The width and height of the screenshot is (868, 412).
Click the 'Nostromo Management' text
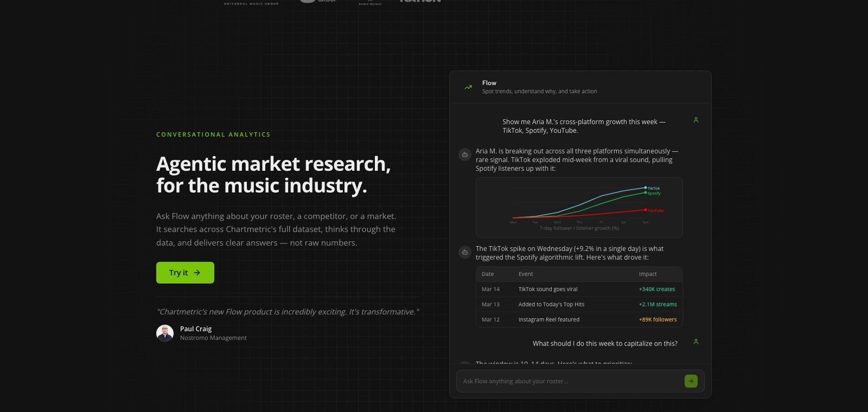click(x=213, y=338)
